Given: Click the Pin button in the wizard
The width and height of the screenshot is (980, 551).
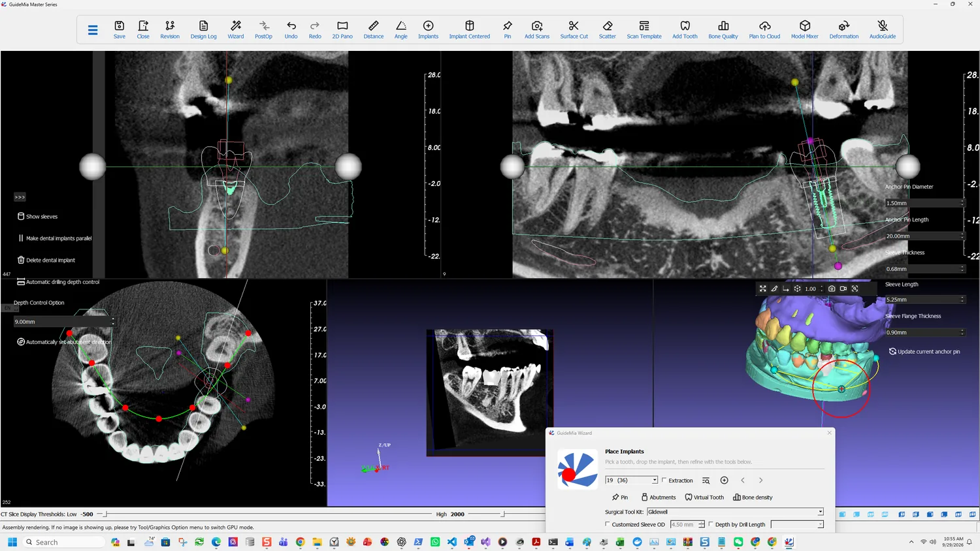Looking at the screenshot, I should [620, 497].
